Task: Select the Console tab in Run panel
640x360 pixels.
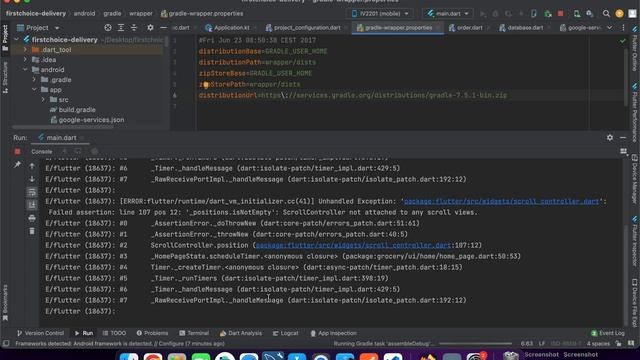Action: coord(42,151)
